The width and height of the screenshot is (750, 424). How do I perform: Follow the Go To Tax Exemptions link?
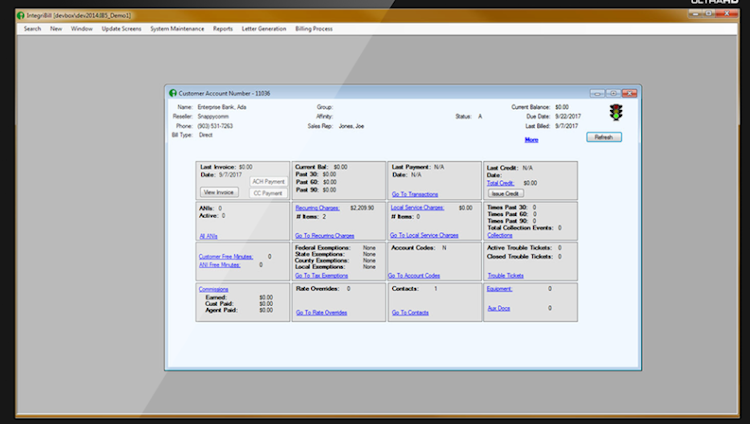pos(321,276)
